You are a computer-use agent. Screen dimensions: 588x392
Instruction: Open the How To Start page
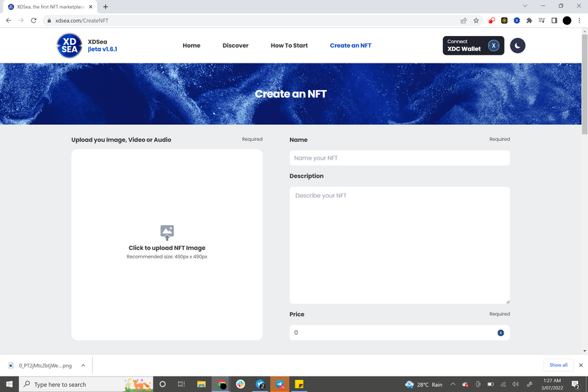point(289,45)
